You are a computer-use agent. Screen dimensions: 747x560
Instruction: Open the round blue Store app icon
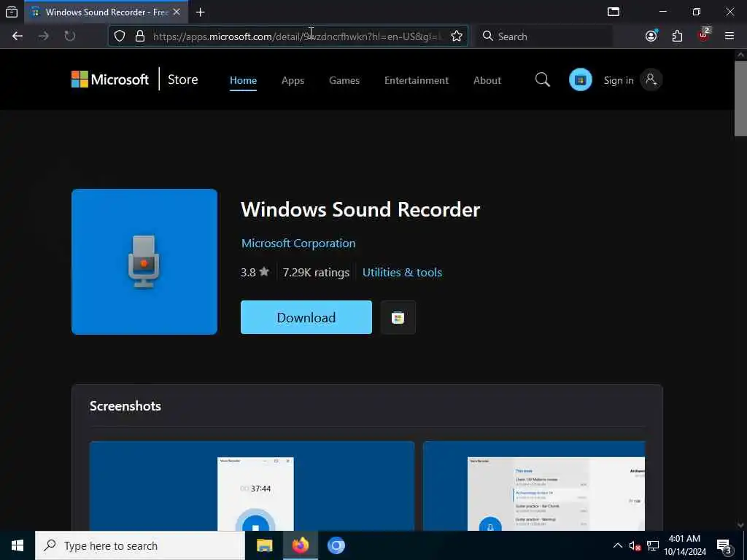point(580,80)
